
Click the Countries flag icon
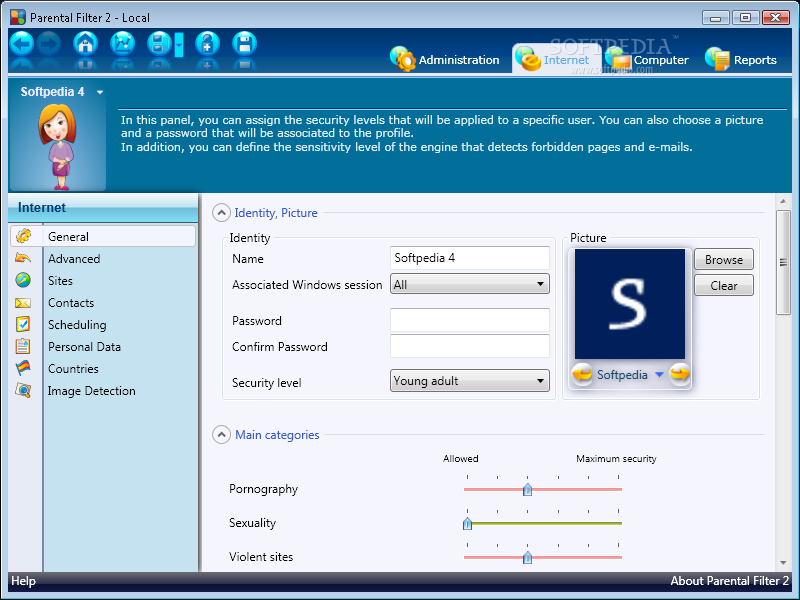23,367
